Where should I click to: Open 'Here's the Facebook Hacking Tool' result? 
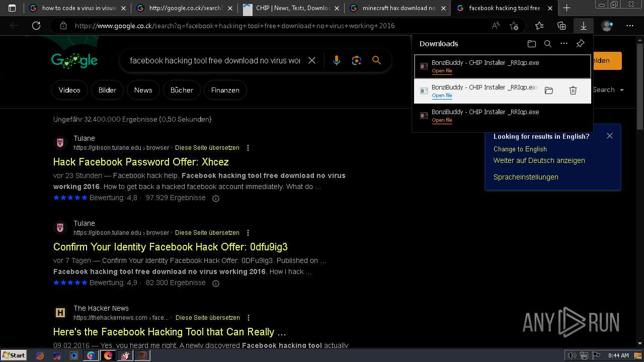pos(170,332)
